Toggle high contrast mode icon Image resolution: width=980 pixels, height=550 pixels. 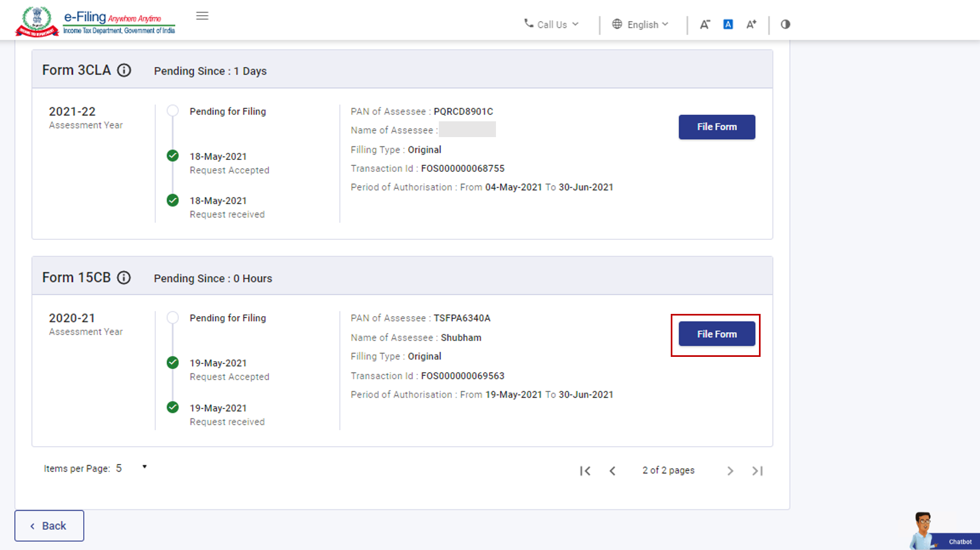point(785,24)
